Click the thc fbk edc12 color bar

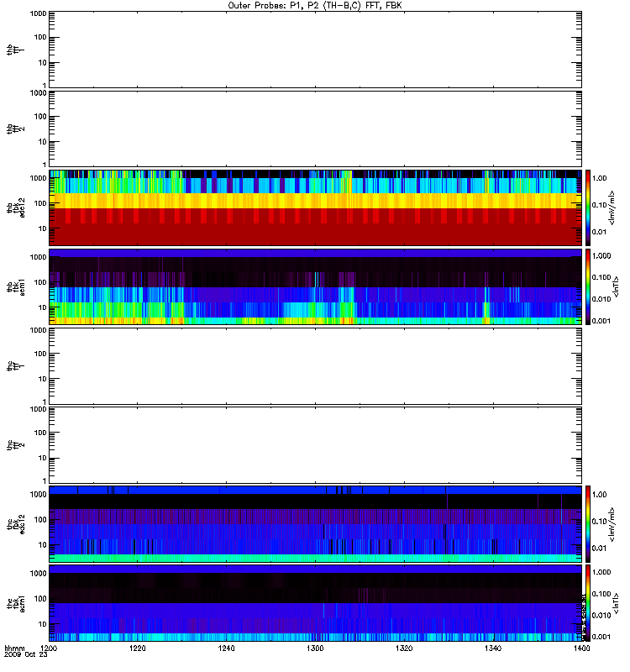588,523
